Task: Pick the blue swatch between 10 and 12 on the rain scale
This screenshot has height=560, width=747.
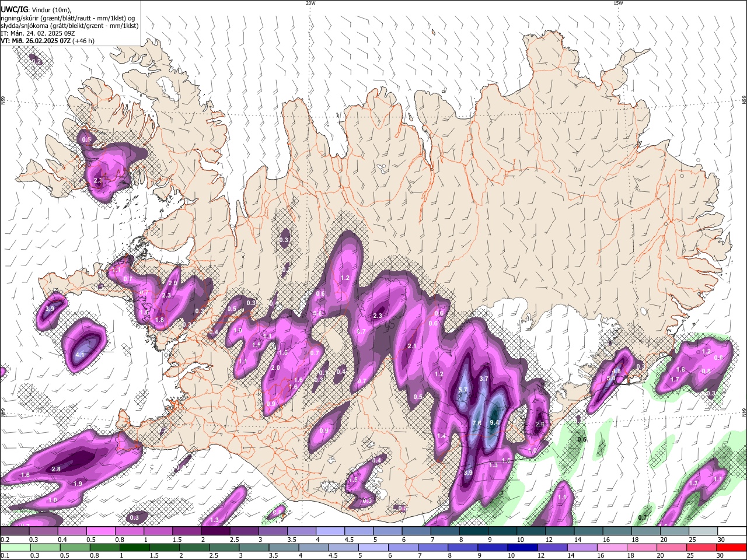Action: [x=522, y=547]
